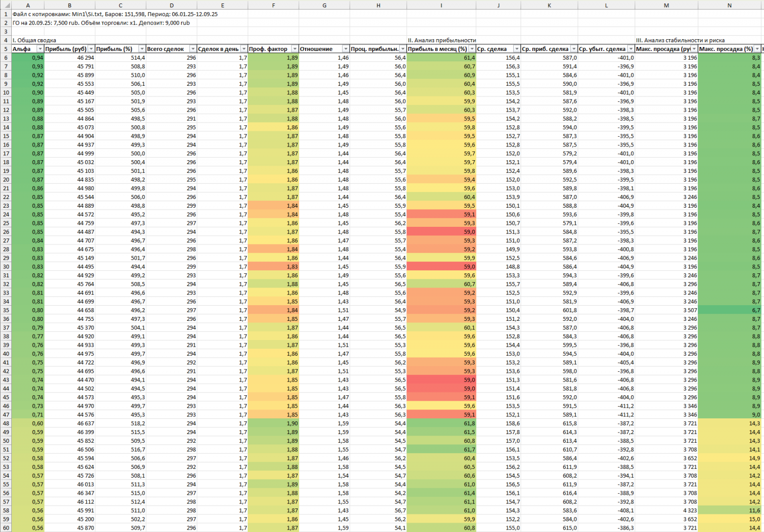
Task: Select 'III. Анализ стабильности и риска' heading
Action: [680, 40]
